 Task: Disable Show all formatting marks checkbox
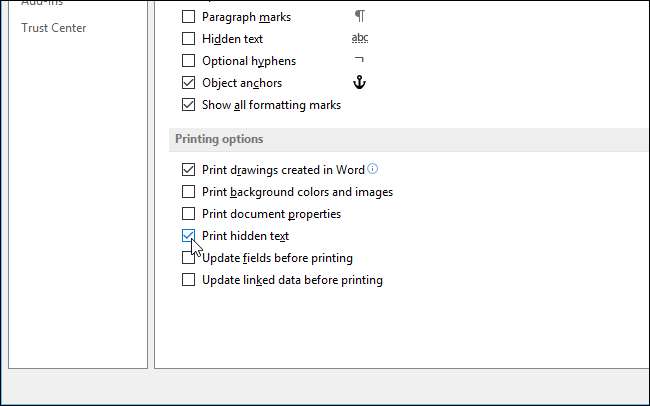coord(188,105)
